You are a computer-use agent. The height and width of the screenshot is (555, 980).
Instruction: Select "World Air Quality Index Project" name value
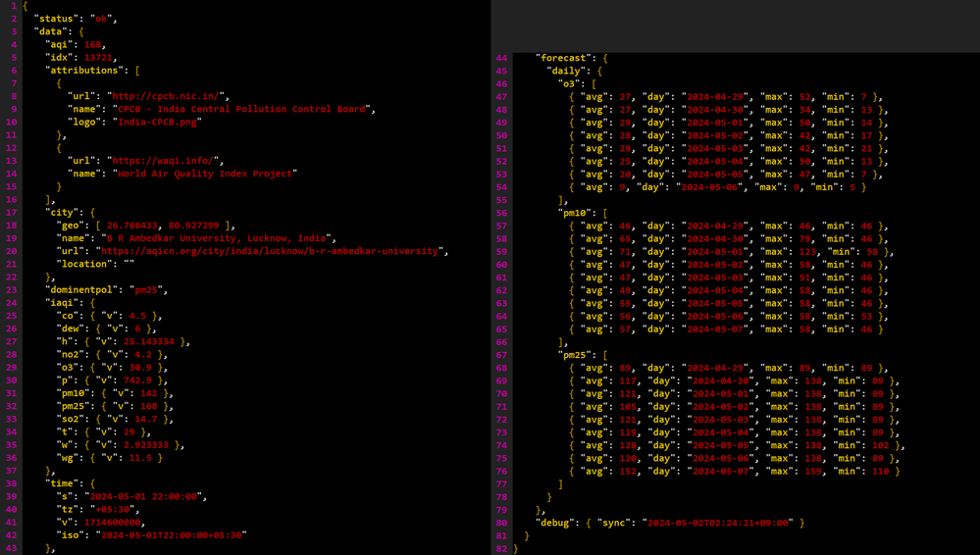coord(205,174)
